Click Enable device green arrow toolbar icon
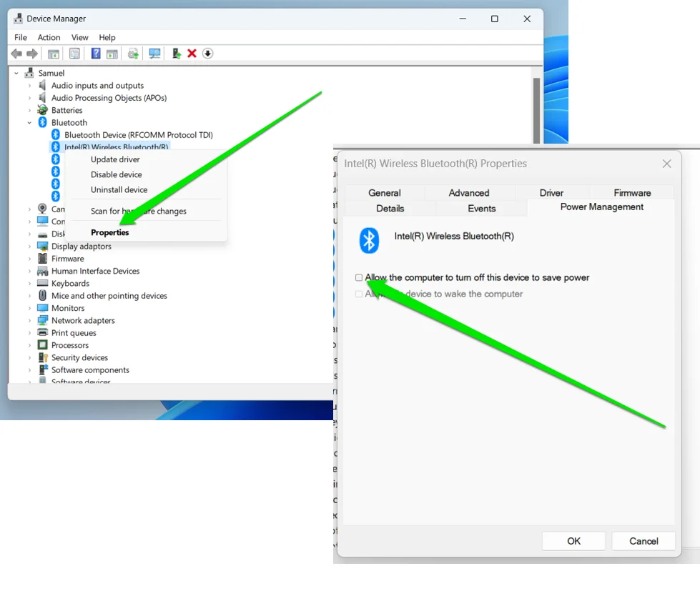 coord(177,54)
